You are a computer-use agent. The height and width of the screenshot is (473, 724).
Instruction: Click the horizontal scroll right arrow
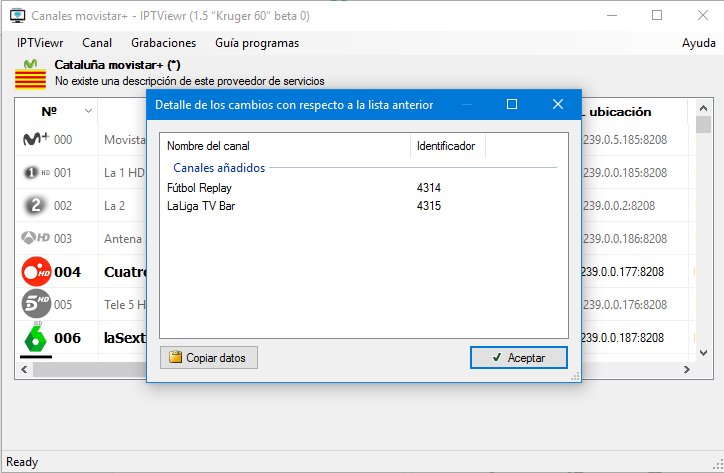tap(687, 370)
